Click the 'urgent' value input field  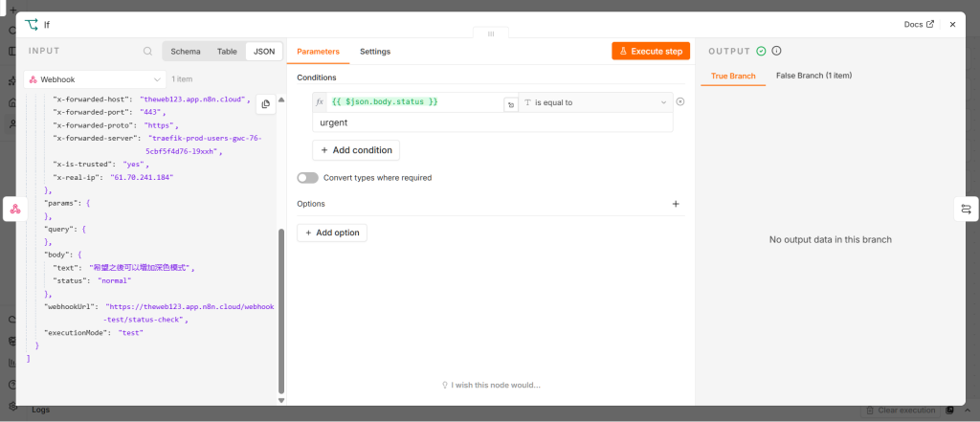pyautogui.click(x=493, y=122)
